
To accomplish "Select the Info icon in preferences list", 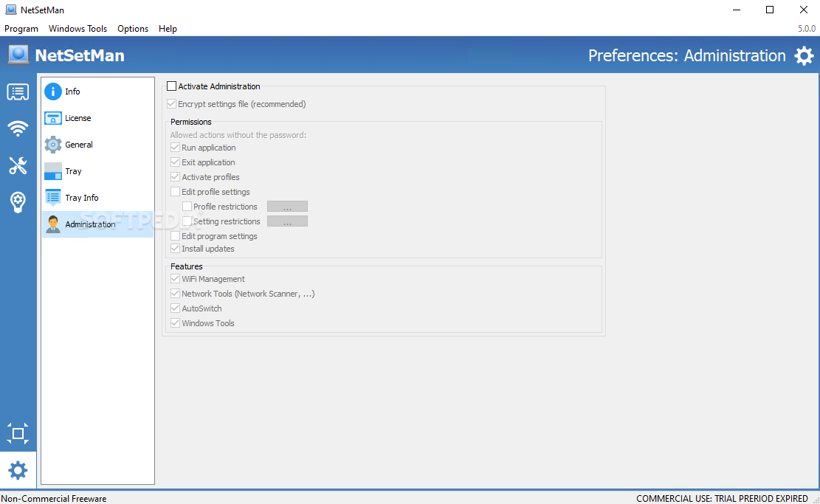I will click(x=53, y=92).
